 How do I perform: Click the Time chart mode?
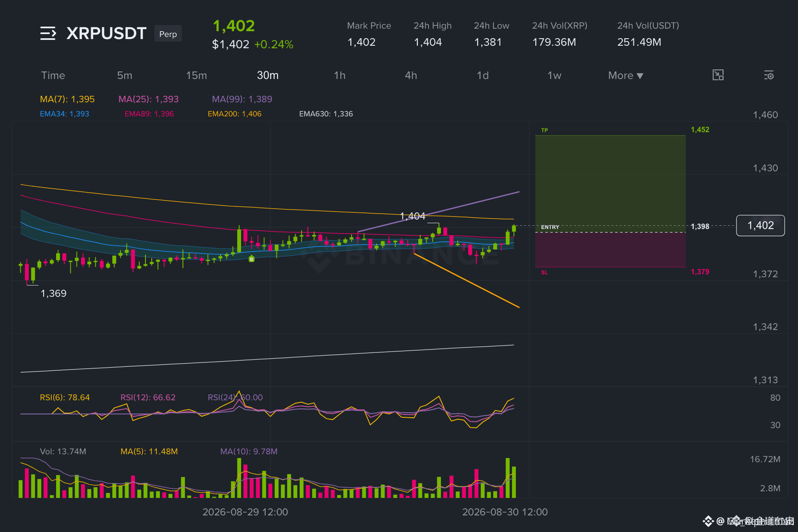[53, 76]
